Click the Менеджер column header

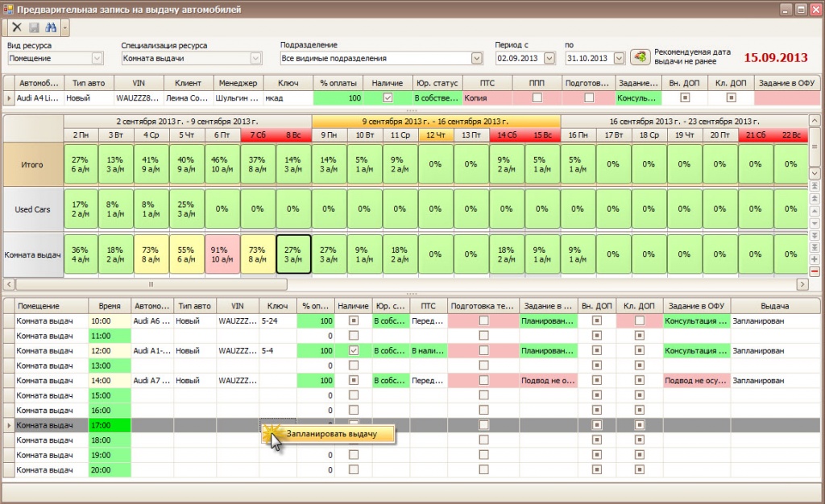coord(237,83)
